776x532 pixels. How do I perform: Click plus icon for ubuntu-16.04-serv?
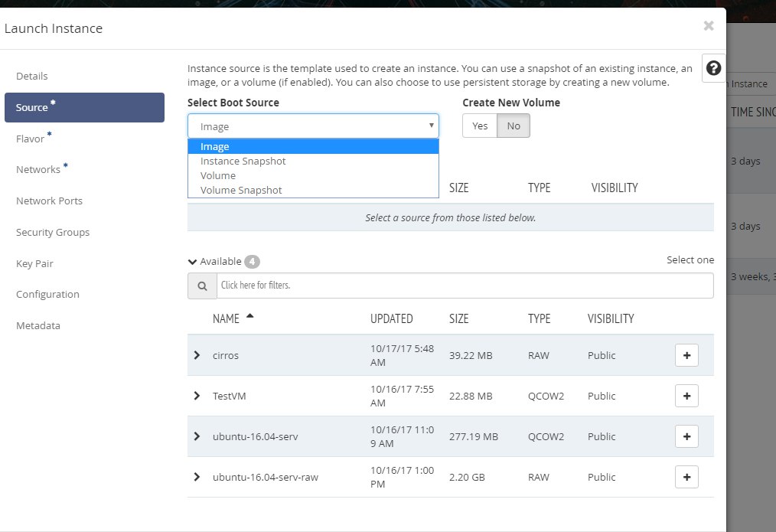coord(686,436)
